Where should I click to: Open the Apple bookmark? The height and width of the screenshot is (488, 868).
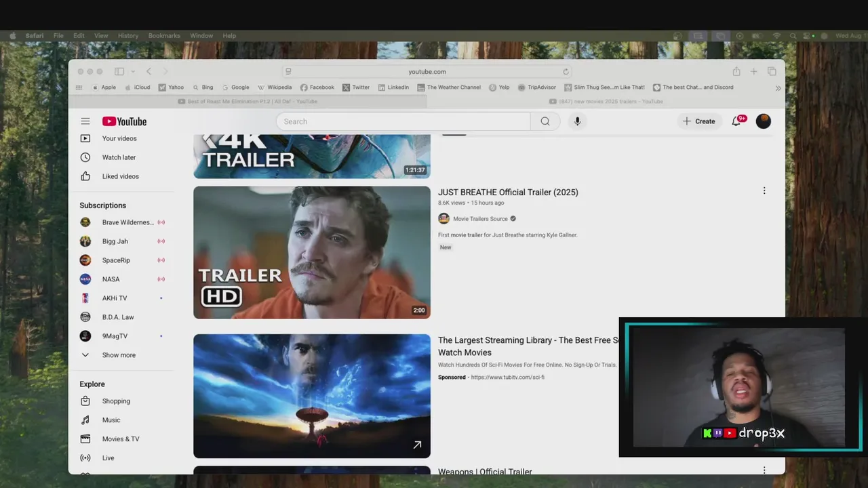pyautogui.click(x=104, y=87)
